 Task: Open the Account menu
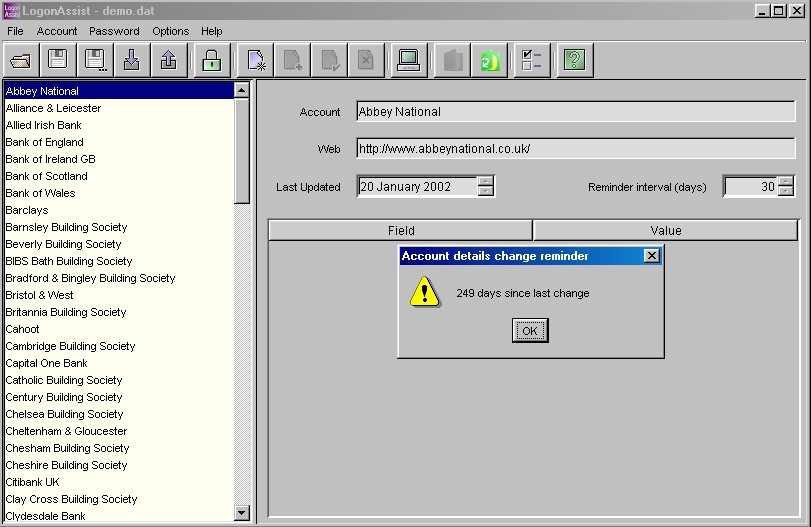point(57,31)
